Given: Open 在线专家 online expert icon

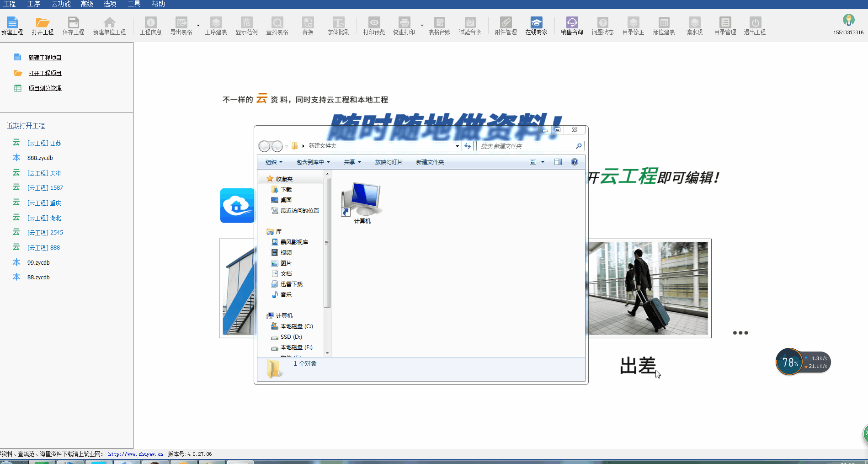Looking at the screenshot, I should click(536, 26).
